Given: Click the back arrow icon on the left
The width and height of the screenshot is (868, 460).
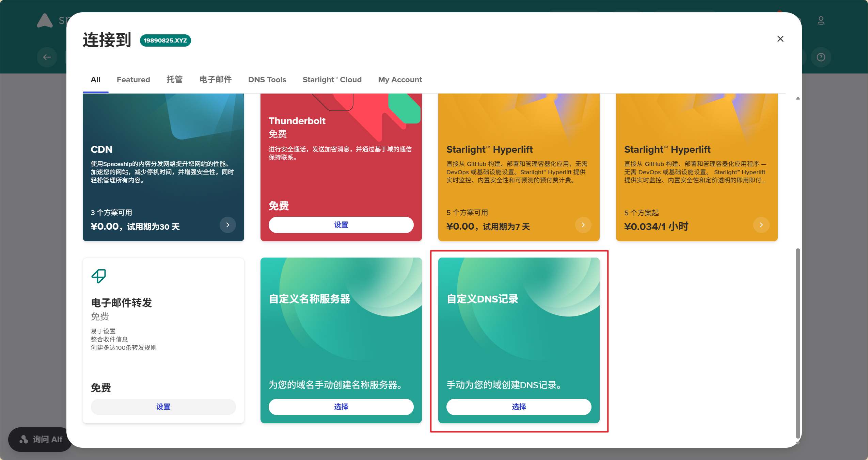Looking at the screenshot, I should click(47, 57).
